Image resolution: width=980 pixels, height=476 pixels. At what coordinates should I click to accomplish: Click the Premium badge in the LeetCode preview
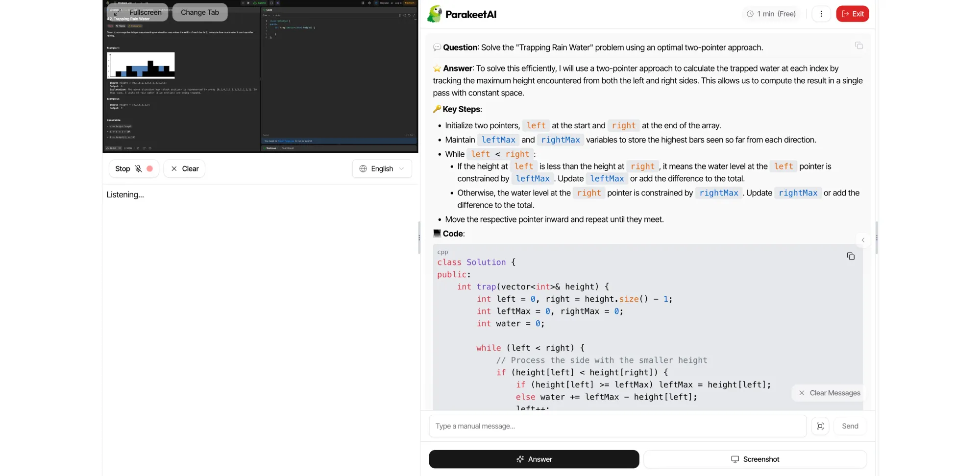[x=410, y=3]
